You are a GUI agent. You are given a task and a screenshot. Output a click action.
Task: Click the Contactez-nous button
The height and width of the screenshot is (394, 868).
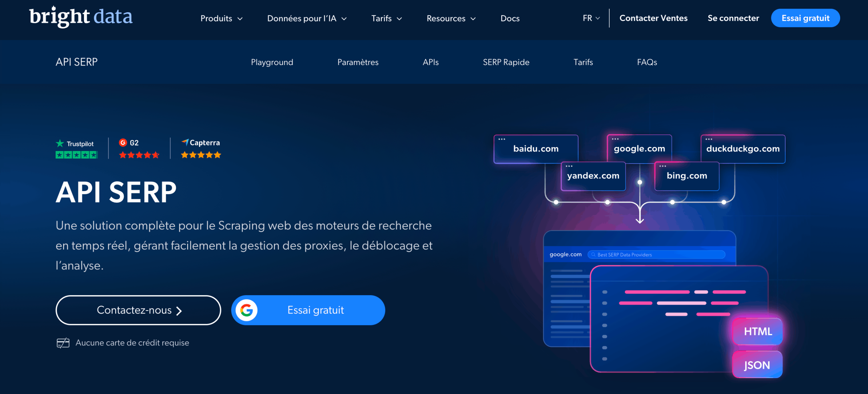[138, 310]
